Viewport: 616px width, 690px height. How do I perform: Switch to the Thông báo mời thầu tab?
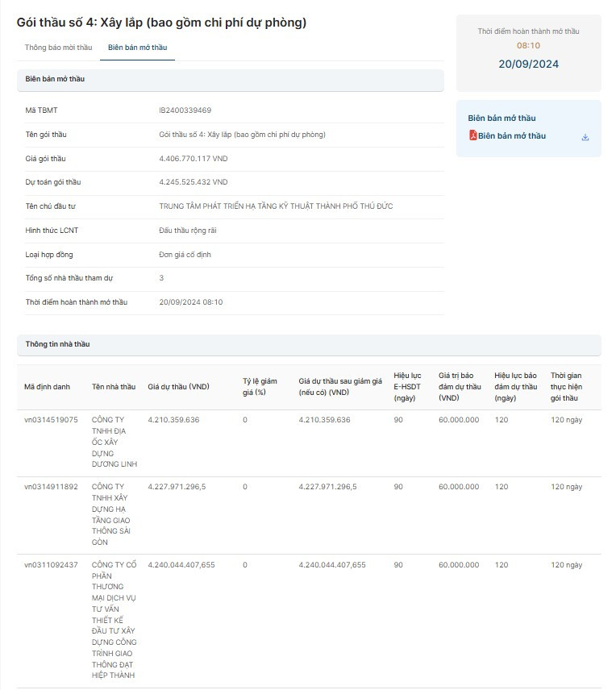click(58, 48)
